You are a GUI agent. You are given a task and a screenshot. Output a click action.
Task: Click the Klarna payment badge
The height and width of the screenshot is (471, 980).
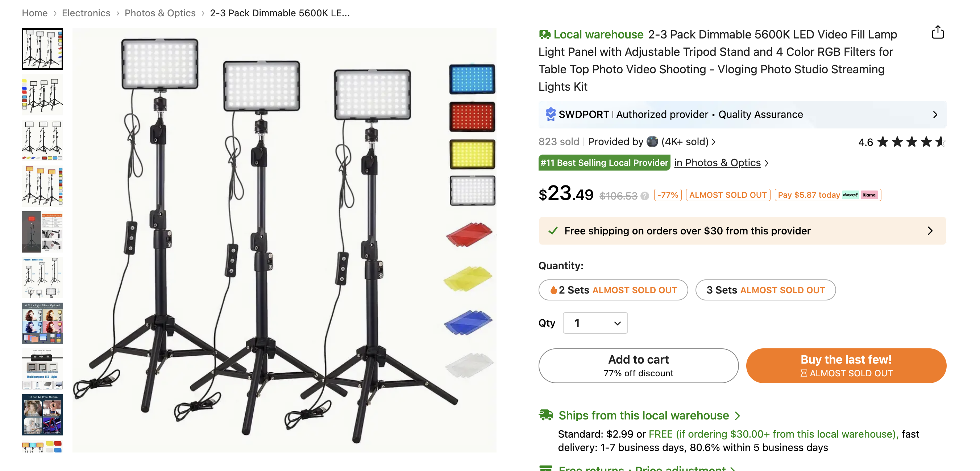(x=869, y=195)
